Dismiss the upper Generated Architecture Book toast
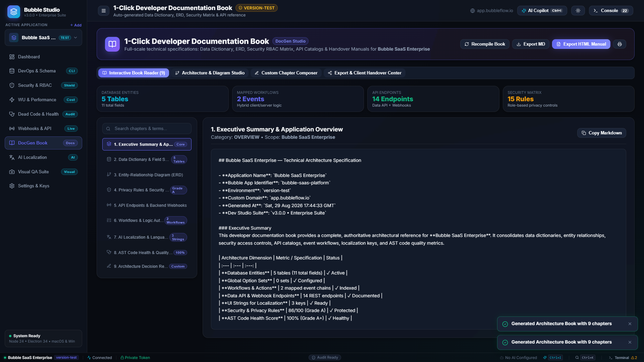 630,324
